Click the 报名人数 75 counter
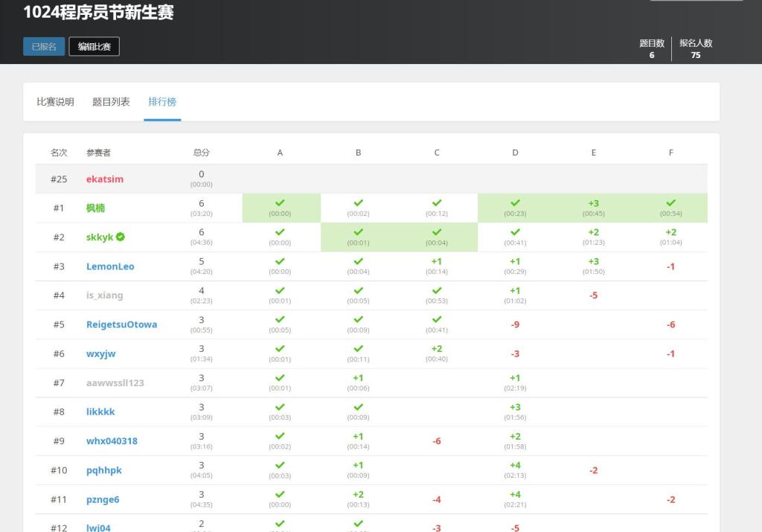The height and width of the screenshot is (532, 762). (696, 48)
